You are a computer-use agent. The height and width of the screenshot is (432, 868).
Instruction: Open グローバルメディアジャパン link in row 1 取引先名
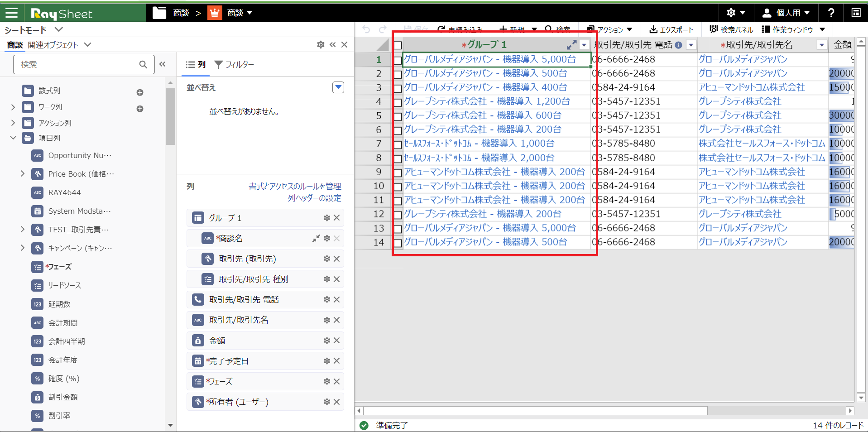743,59
